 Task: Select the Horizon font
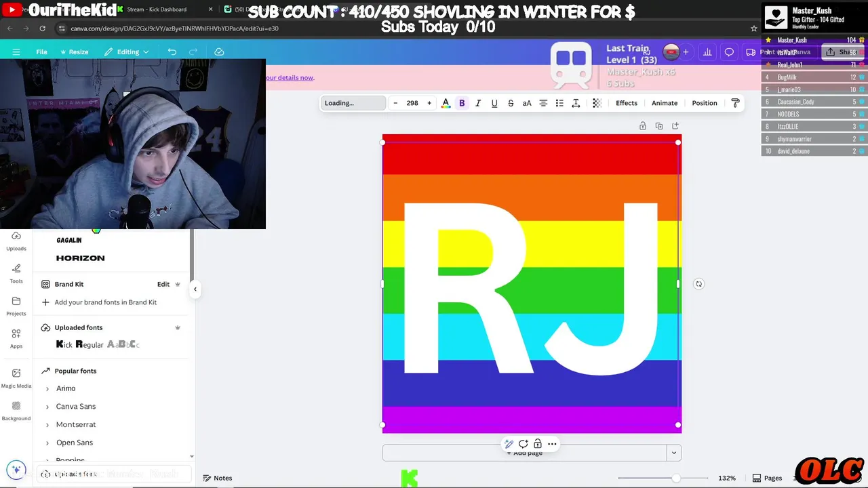tap(80, 258)
